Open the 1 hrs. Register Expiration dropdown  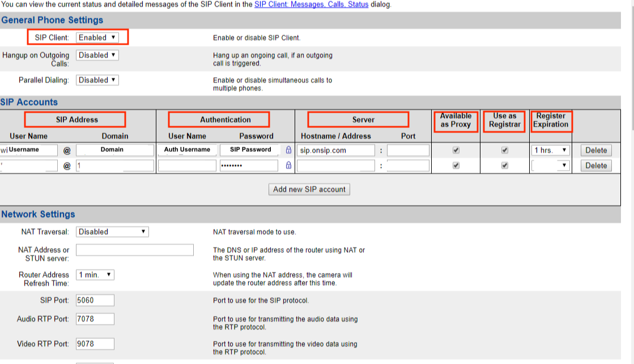pyautogui.click(x=550, y=150)
